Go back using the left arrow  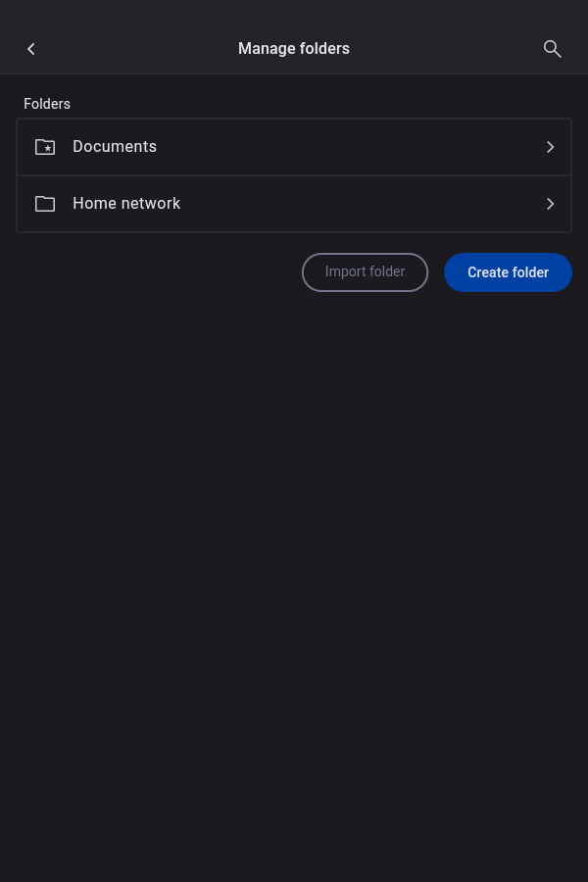coord(31,49)
